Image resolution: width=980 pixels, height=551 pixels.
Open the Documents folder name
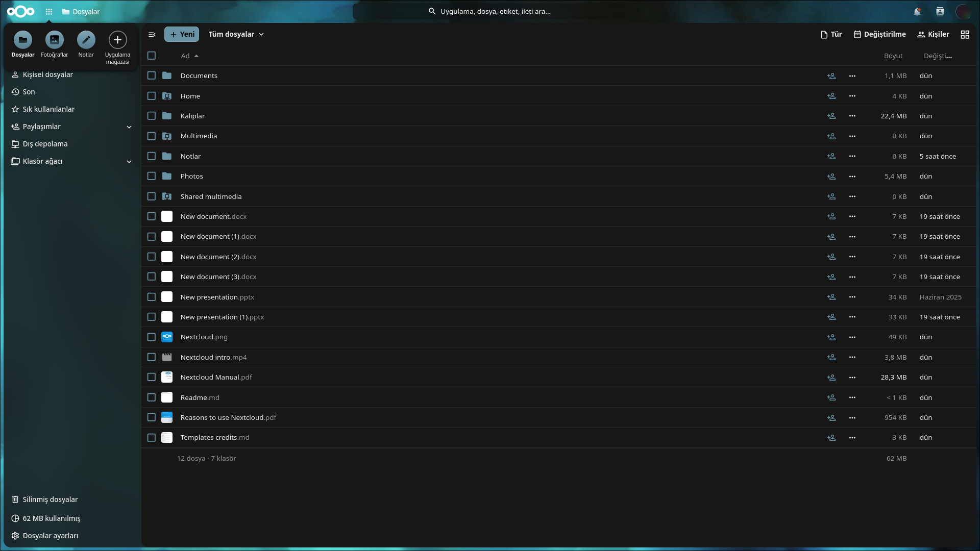(x=199, y=76)
